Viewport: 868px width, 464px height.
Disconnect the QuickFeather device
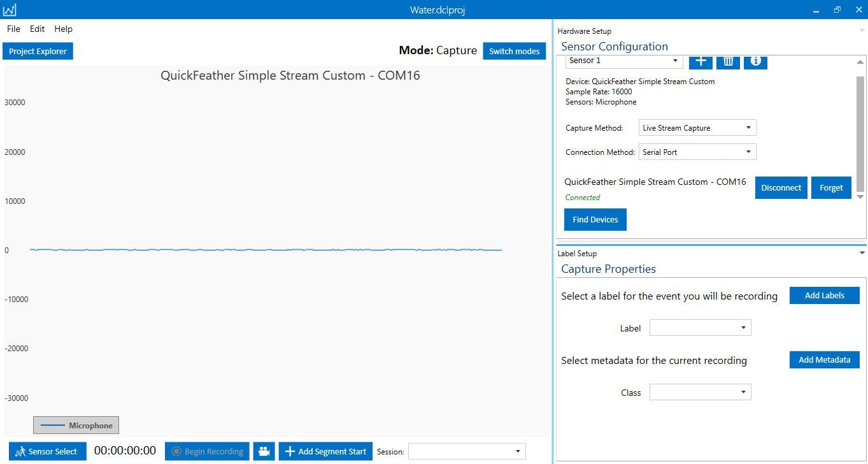781,188
